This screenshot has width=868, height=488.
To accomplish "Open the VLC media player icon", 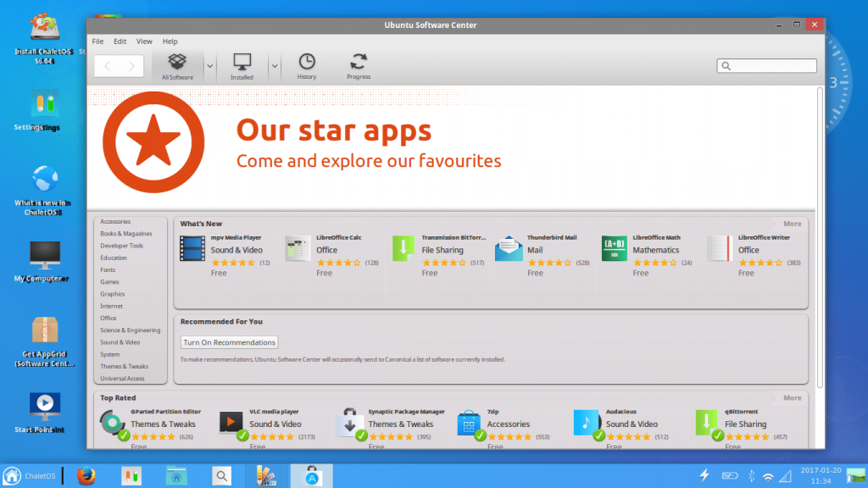I will [231, 424].
